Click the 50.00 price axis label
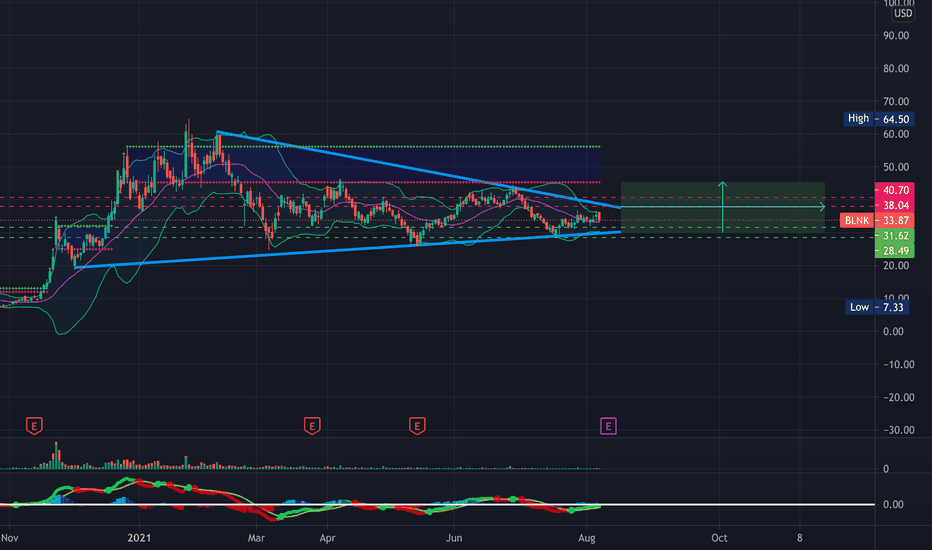The image size is (932, 550). tap(896, 167)
